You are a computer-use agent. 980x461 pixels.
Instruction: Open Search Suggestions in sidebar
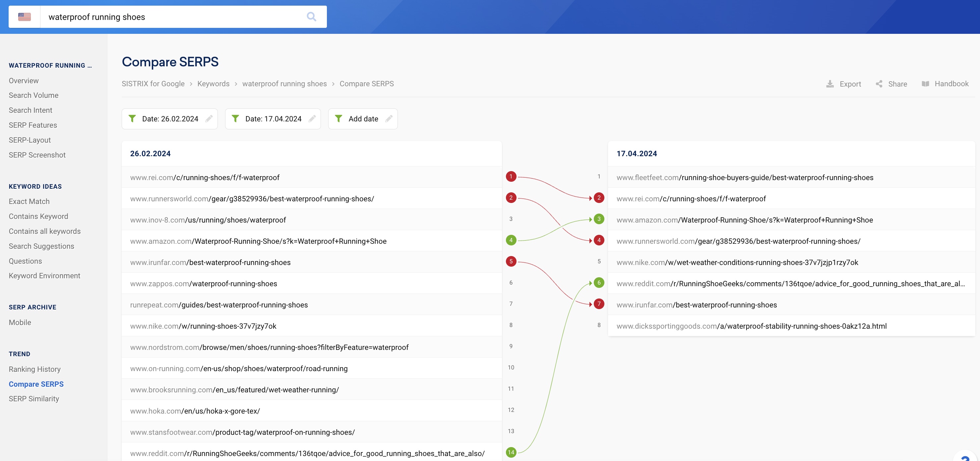(x=41, y=246)
